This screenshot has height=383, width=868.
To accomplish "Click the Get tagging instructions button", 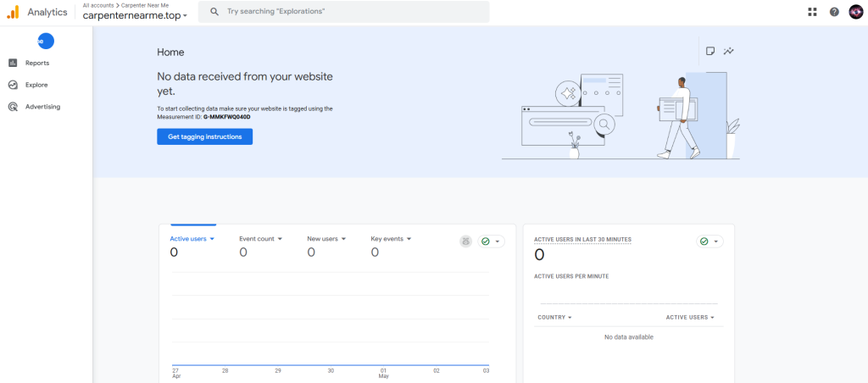I will click(x=205, y=136).
